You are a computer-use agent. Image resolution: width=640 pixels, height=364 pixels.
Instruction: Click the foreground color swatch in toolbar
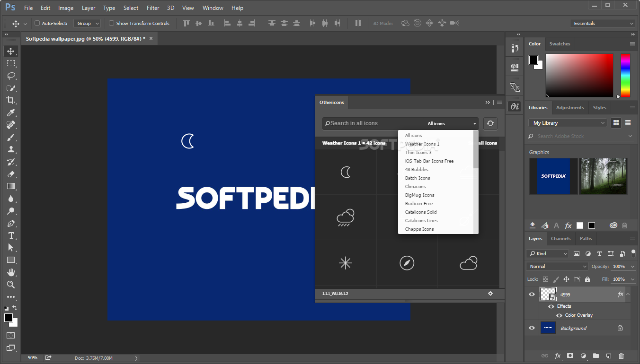click(9, 318)
